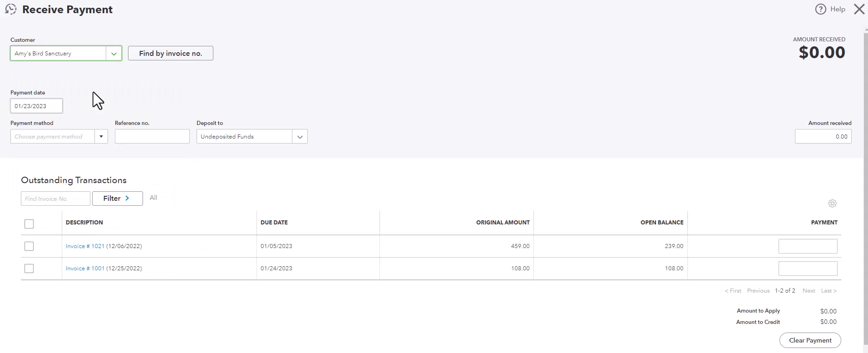Click Find by invoice no. button
The image size is (868, 353).
coord(171,53)
